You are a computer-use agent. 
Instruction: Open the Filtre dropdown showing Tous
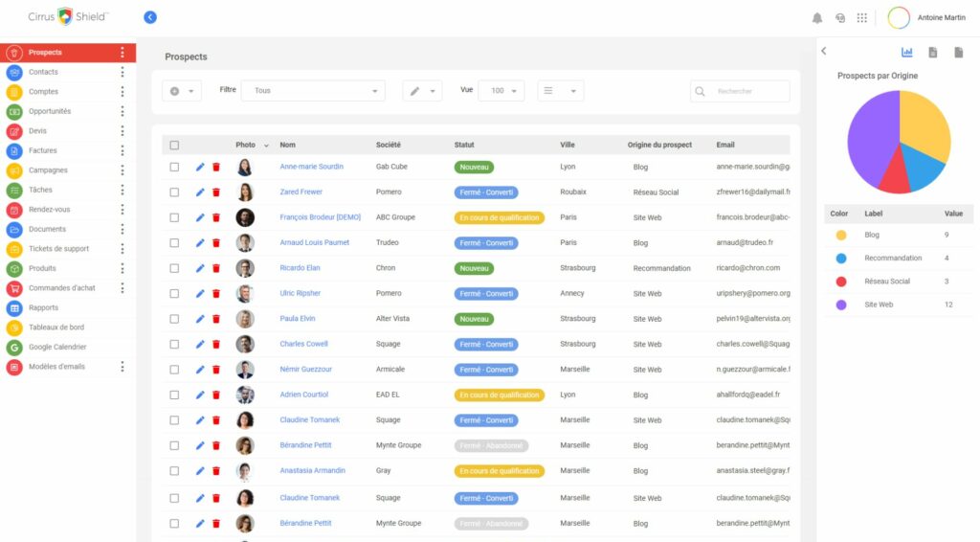pos(313,91)
